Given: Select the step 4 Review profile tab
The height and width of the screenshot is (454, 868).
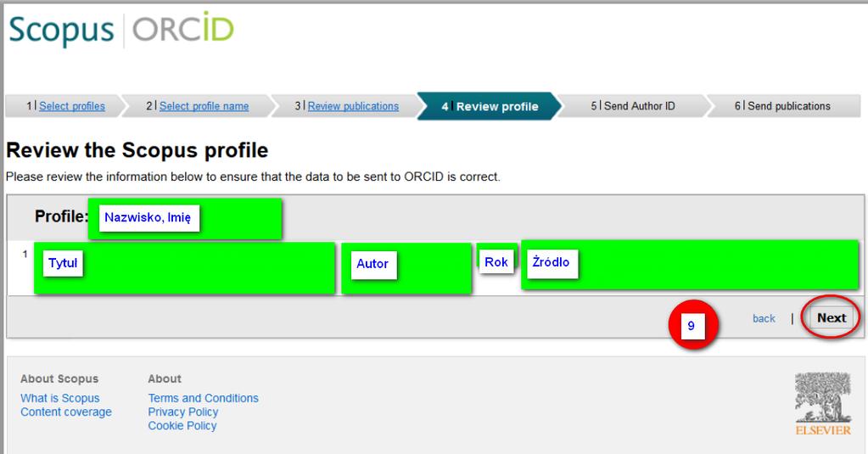Looking at the screenshot, I should coord(490,106).
